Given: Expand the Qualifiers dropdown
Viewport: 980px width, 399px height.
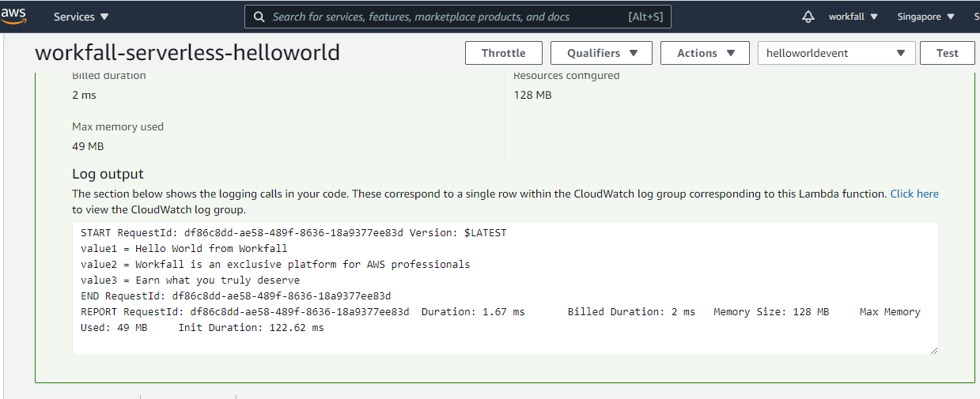Looking at the screenshot, I should [601, 53].
